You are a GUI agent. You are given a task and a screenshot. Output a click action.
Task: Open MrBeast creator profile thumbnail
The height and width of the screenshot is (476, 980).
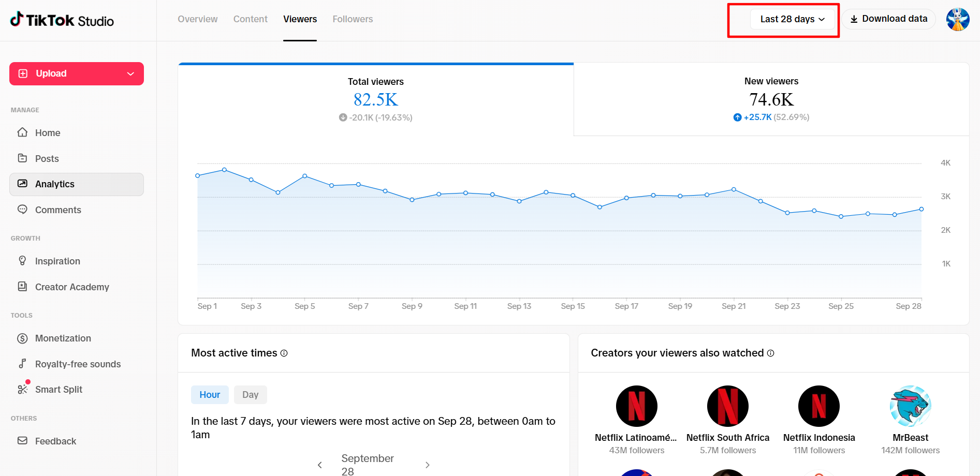910,406
